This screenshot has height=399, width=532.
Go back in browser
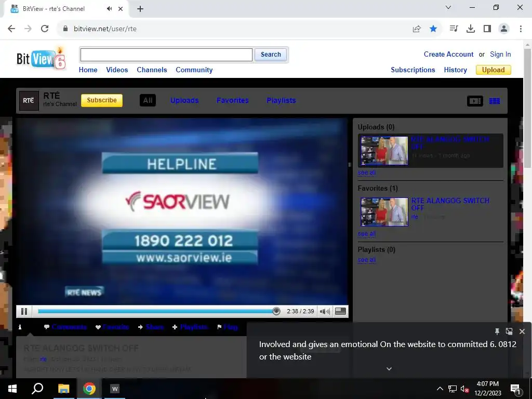pos(11,29)
